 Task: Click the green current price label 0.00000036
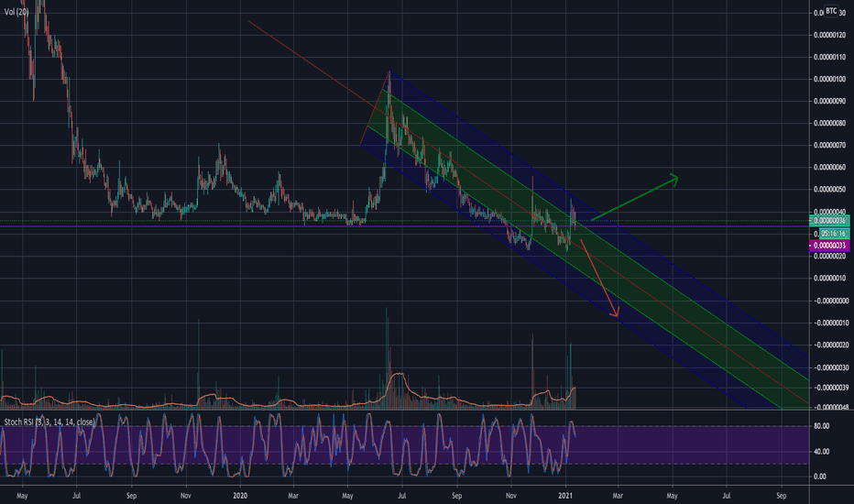[x=829, y=221]
